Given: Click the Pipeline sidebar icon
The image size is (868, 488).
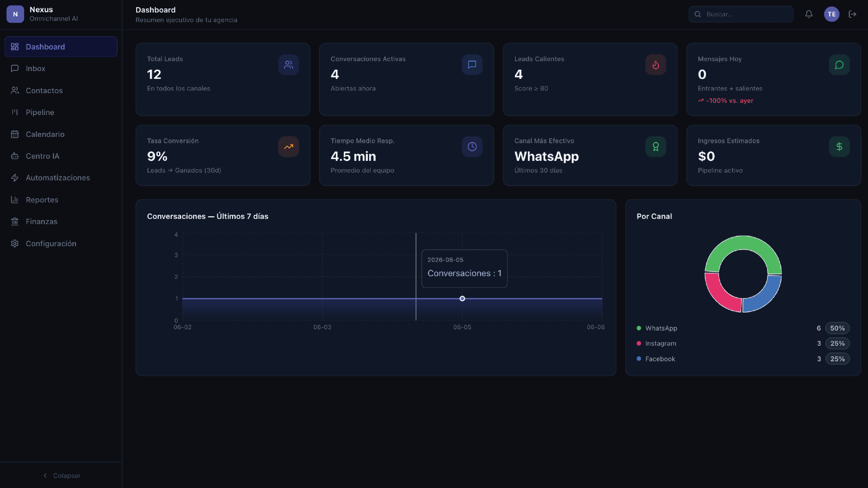Looking at the screenshot, I should point(15,112).
